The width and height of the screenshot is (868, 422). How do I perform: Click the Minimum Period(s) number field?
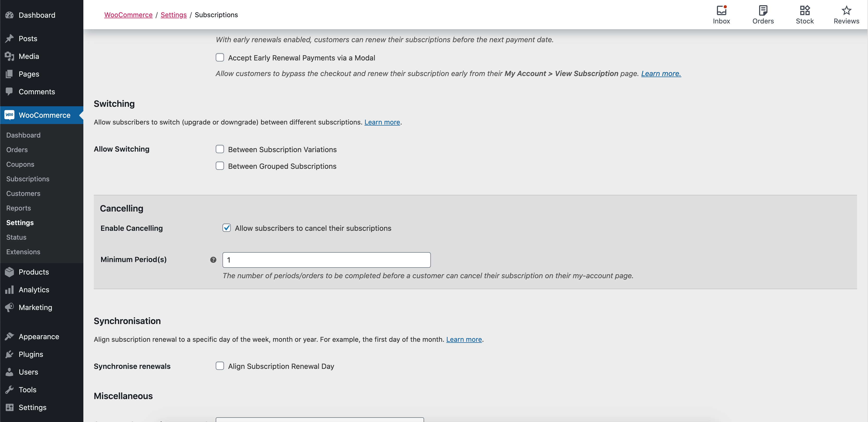[326, 260]
